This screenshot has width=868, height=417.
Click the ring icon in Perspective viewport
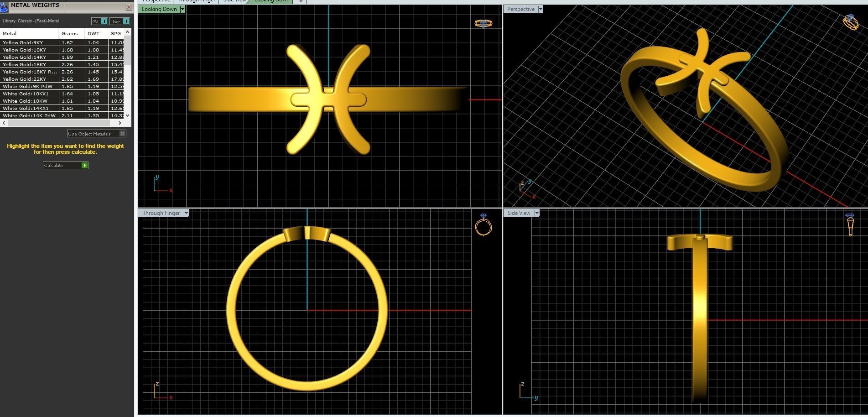pyautogui.click(x=851, y=21)
